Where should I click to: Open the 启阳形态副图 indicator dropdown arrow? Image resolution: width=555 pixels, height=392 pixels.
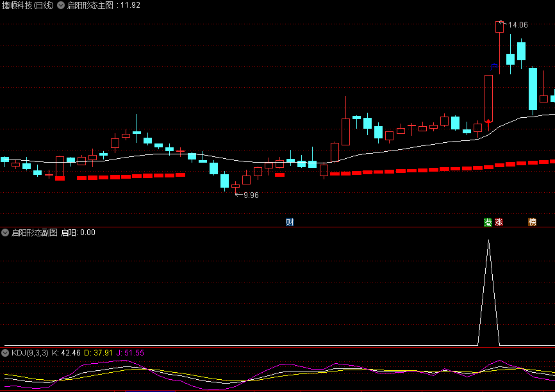pos(5,233)
